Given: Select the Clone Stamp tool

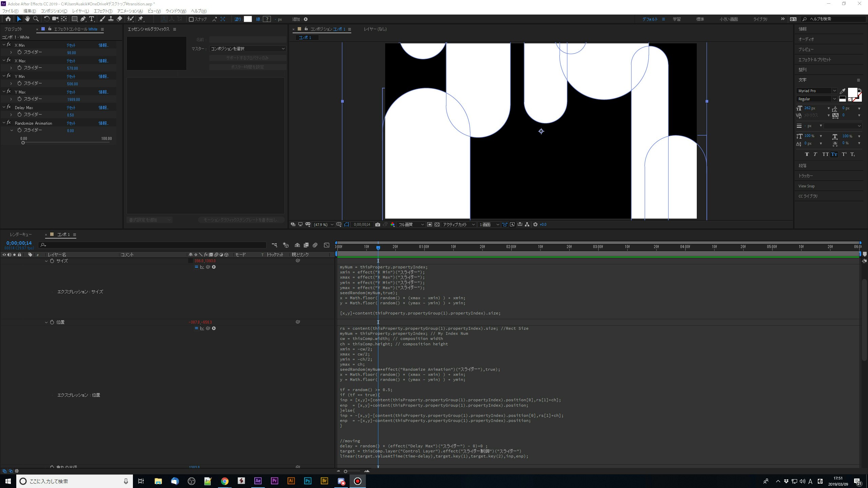Looking at the screenshot, I should pyautogui.click(x=111, y=19).
